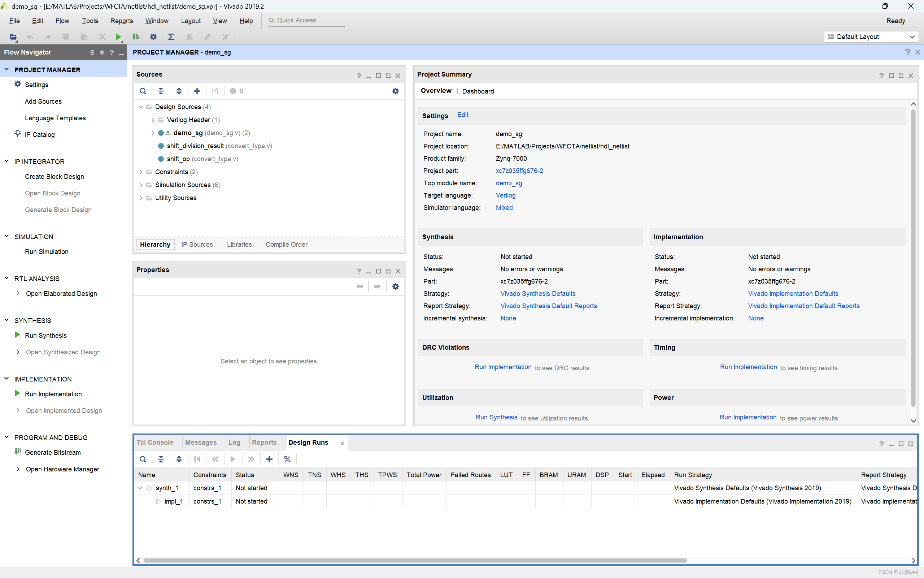Click Create Runs plus icon in Design Runs
The width and height of the screenshot is (924, 578).
[269, 459]
